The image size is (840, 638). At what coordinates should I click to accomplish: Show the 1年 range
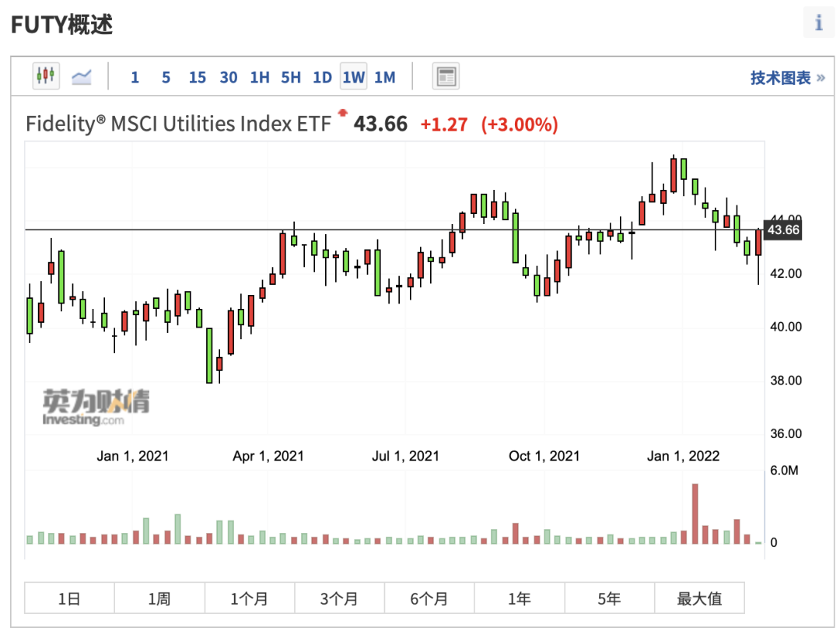click(x=519, y=598)
